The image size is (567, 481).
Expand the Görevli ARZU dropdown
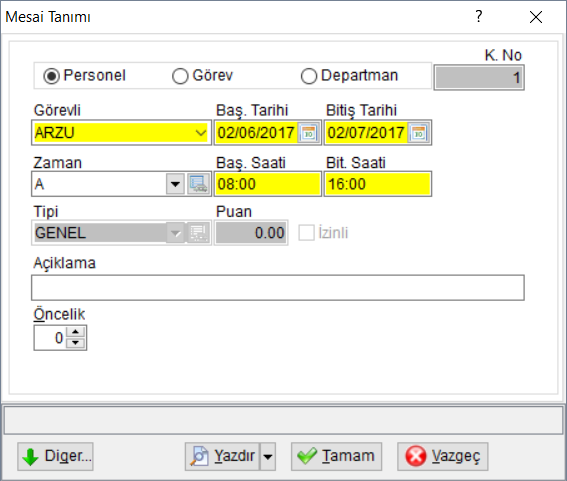[201, 133]
